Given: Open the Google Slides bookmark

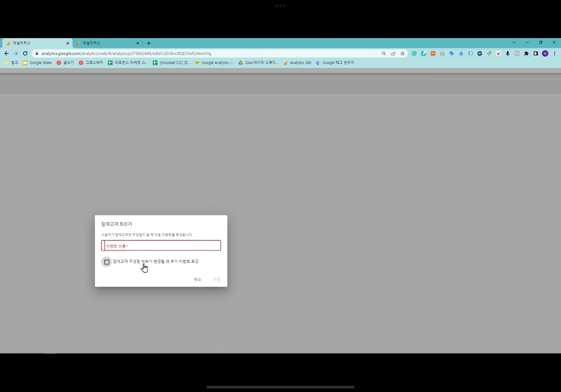Looking at the screenshot, I should [x=38, y=63].
